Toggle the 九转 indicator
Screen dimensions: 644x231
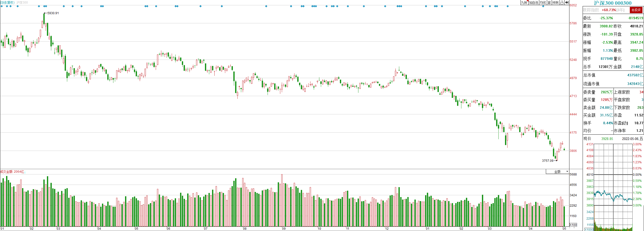(x=524, y=3)
